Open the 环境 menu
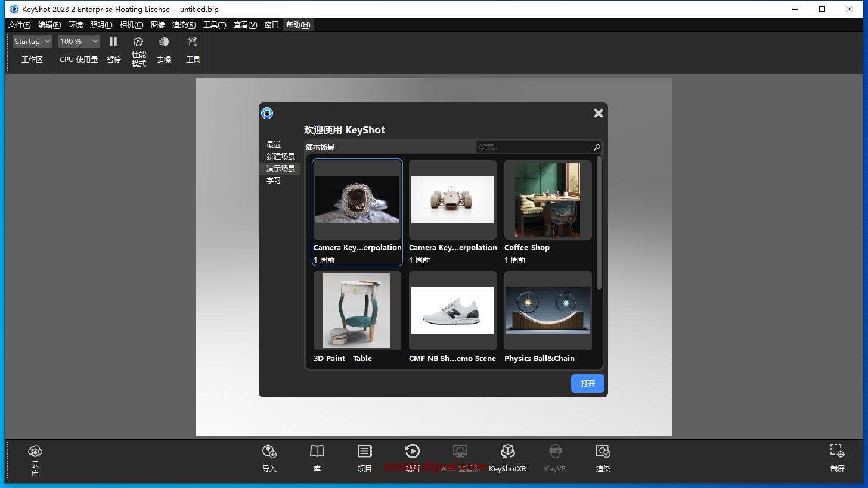Image resolution: width=868 pixels, height=488 pixels. [76, 25]
